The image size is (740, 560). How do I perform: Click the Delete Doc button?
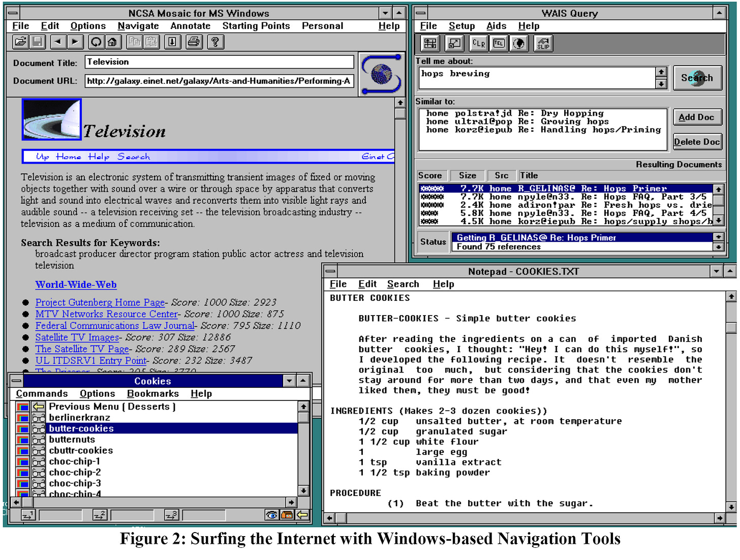pos(697,142)
